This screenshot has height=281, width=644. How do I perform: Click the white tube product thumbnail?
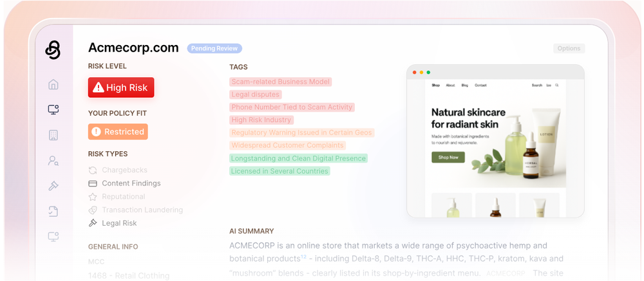point(539,204)
